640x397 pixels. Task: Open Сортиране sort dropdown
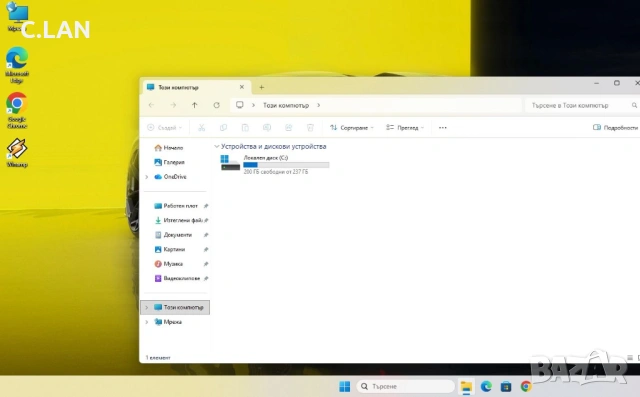pos(352,128)
